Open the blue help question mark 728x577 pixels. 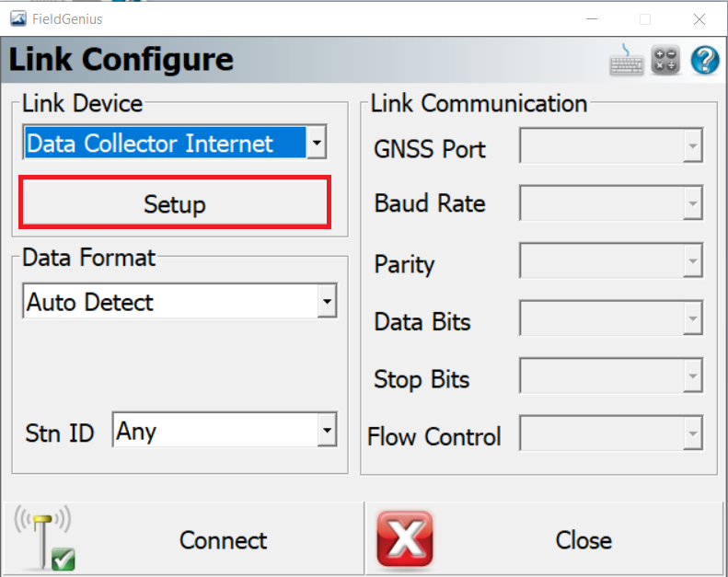pos(705,60)
